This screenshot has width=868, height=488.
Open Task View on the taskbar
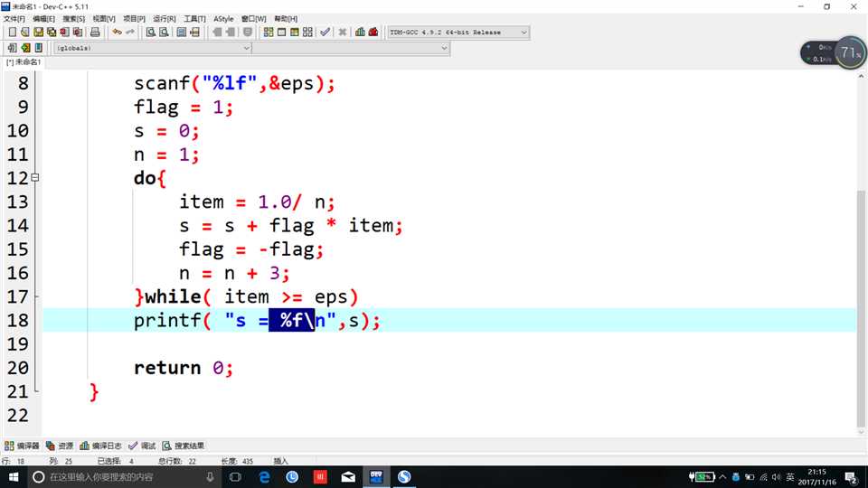235,477
